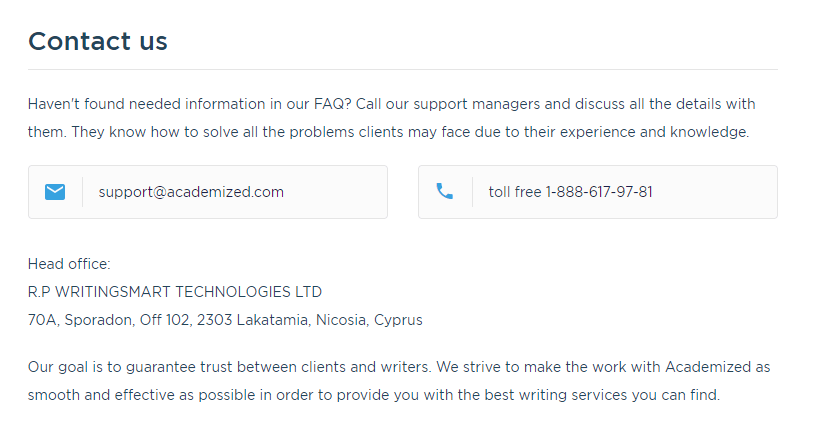The image size is (828, 444).
Task: Click the Head office label
Action: (69, 264)
